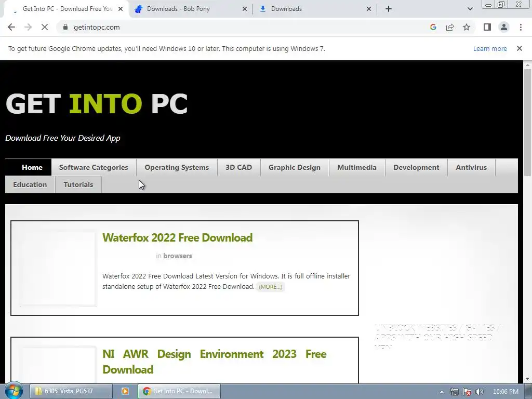Open the volume tray icon

click(480, 392)
